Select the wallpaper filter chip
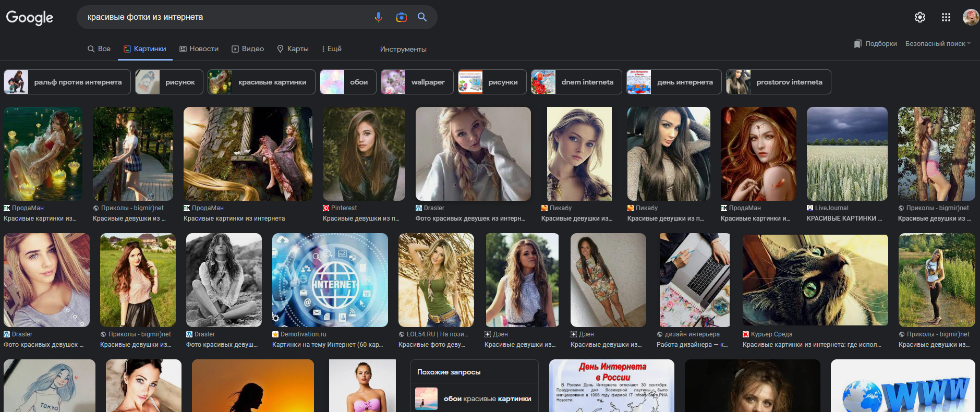The width and height of the screenshot is (980, 412). coord(417,82)
